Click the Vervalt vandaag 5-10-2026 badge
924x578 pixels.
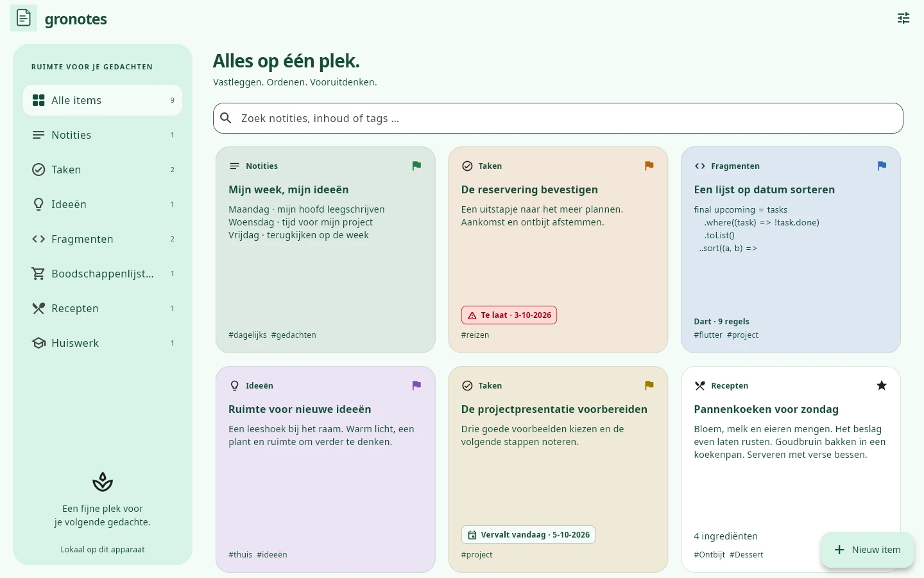click(528, 535)
